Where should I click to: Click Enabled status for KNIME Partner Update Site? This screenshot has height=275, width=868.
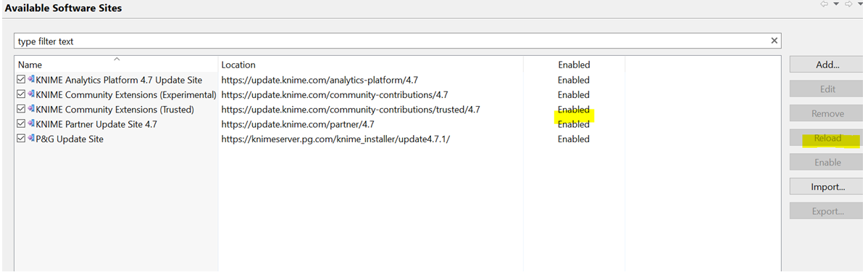coord(574,125)
